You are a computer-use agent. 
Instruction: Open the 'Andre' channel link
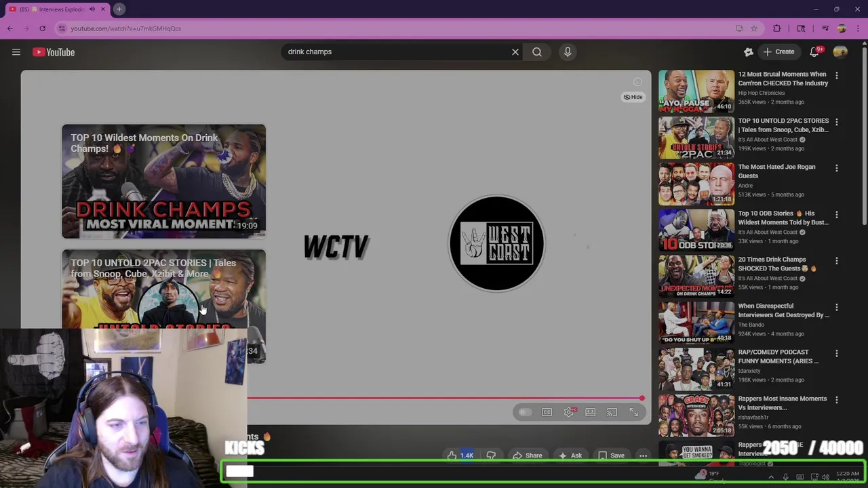[745, 186]
